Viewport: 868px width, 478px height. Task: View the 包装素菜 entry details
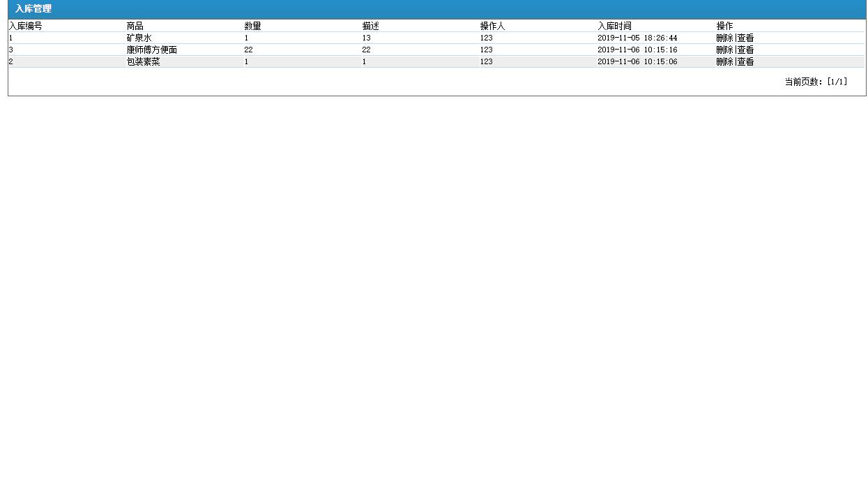745,61
